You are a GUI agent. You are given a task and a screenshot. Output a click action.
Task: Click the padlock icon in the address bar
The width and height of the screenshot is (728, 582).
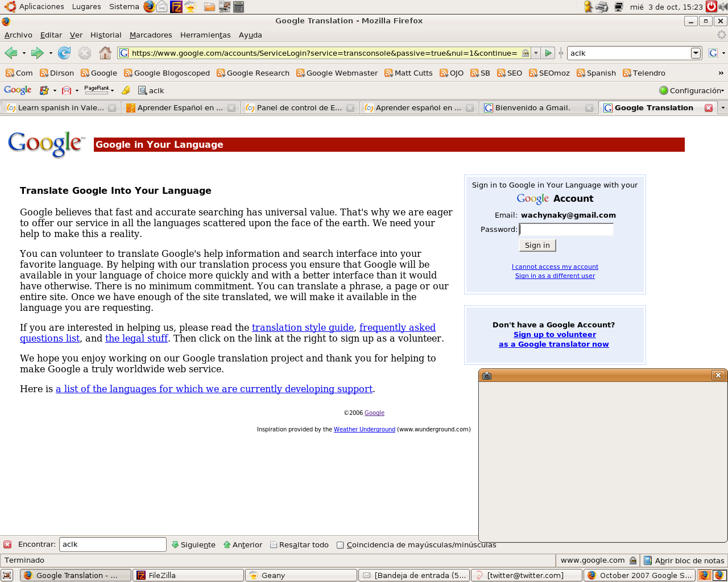pos(526,53)
